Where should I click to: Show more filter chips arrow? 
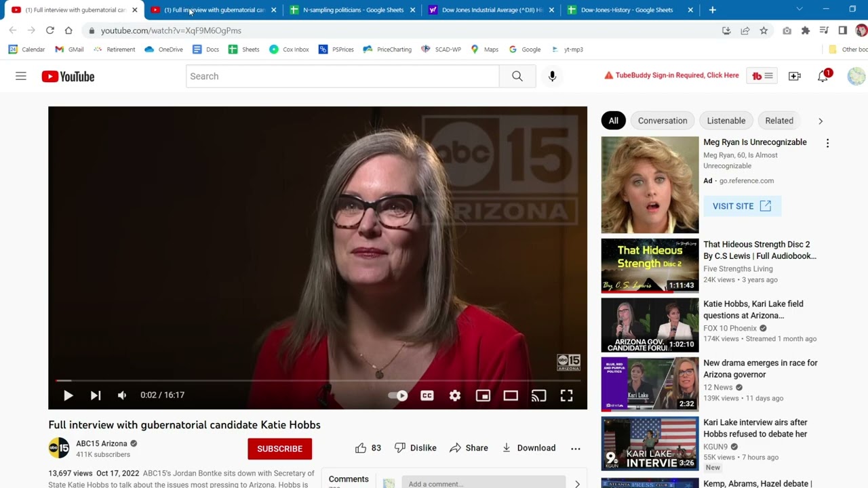click(x=821, y=121)
